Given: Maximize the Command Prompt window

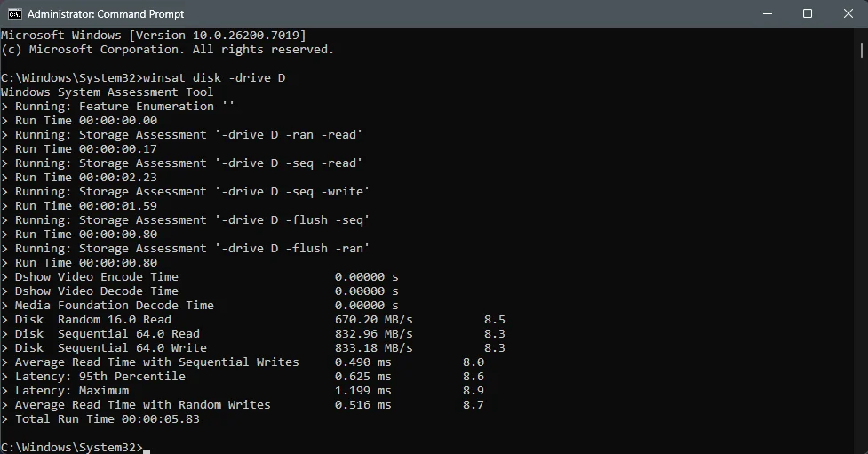Looking at the screenshot, I should pyautogui.click(x=808, y=14).
